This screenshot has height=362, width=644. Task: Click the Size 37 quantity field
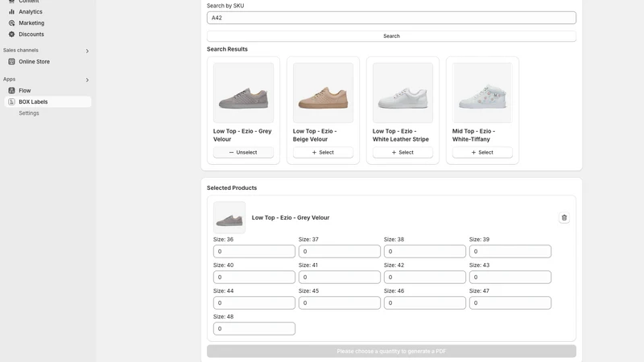(x=339, y=251)
